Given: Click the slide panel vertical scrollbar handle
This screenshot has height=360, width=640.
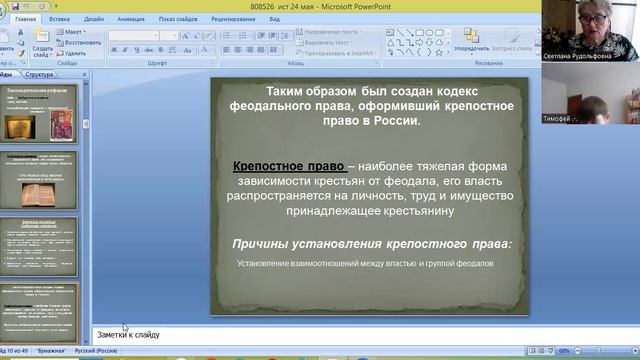Looking at the screenshot, I should point(86,124).
